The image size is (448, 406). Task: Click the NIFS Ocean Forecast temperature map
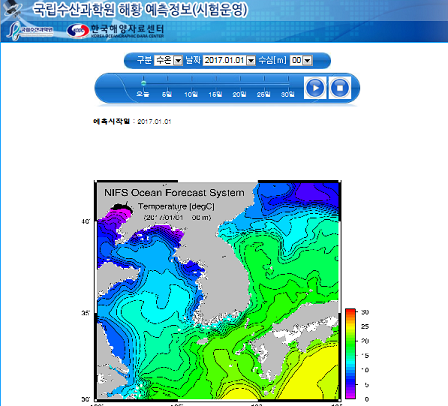(218, 290)
